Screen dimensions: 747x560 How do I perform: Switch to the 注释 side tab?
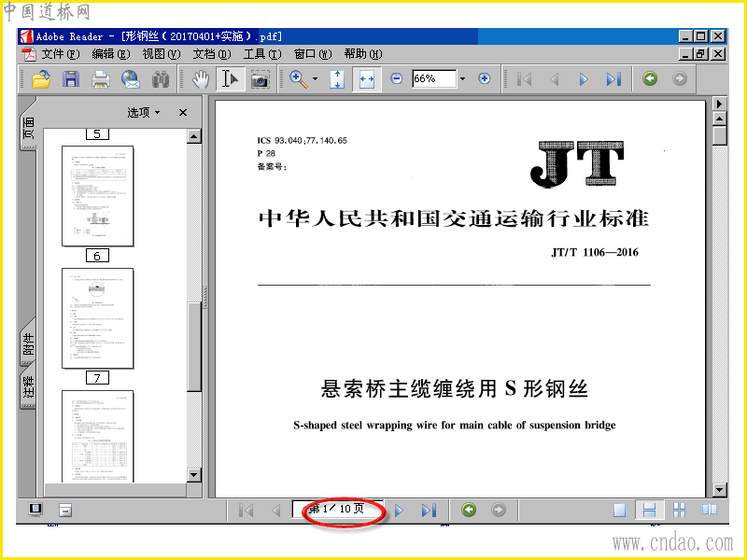click(x=28, y=387)
